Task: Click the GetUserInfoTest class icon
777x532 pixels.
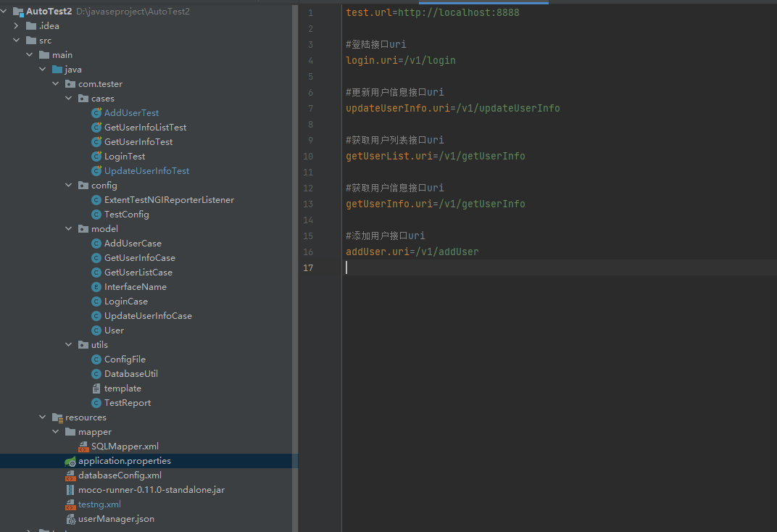Action: [96, 141]
